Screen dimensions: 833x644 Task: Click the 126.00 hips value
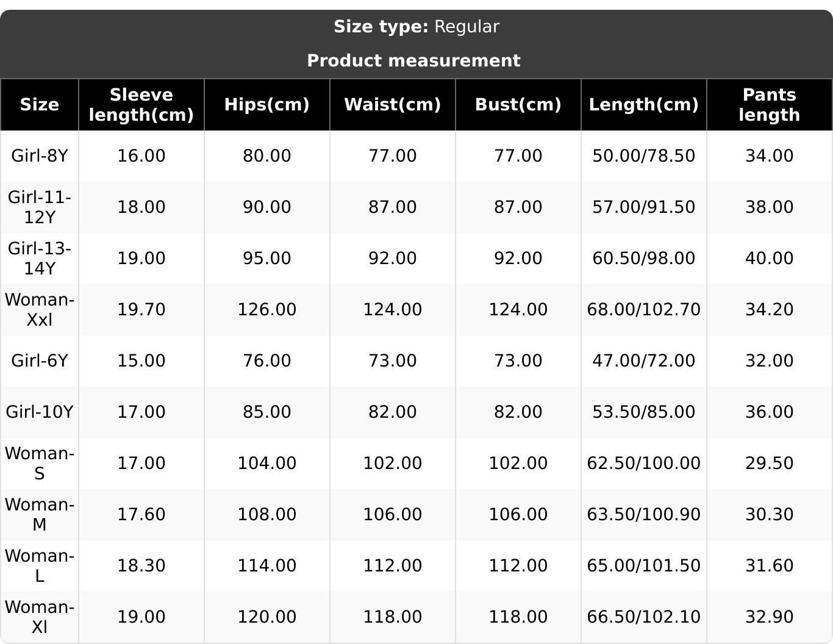(266, 309)
